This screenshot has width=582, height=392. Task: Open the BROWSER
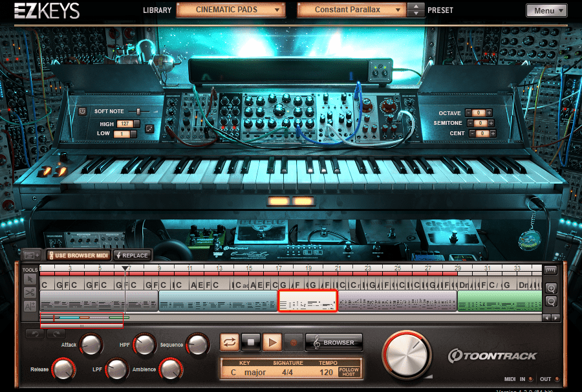point(334,343)
